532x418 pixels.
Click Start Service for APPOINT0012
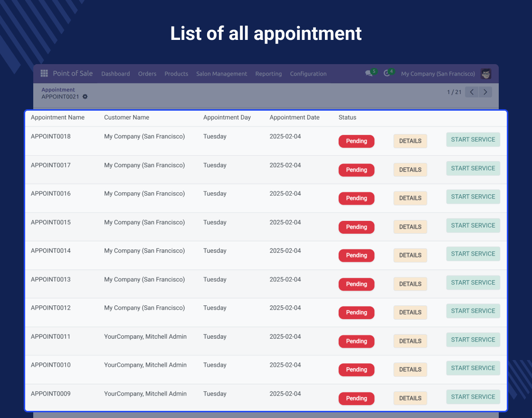click(x=473, y=311)
